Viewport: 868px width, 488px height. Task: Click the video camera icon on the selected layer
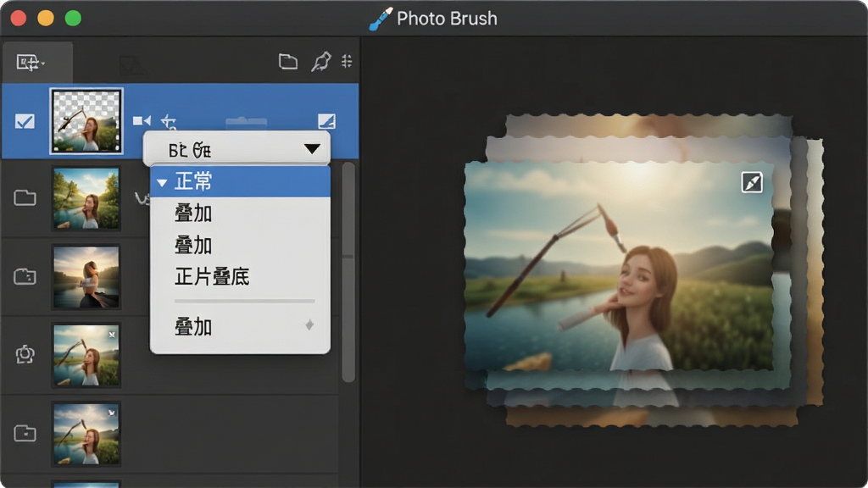coord(142,120)
